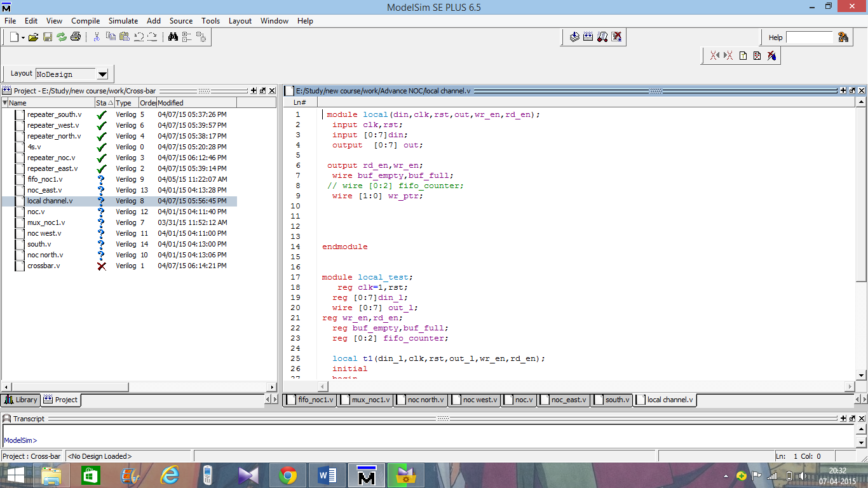
Task: Click the editor tabs scroll left arrow
Action: (858, 400)
